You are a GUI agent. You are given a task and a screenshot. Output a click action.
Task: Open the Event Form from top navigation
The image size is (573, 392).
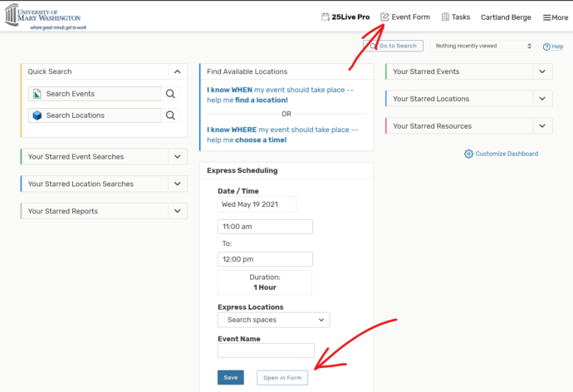click(x=405, y=17)
